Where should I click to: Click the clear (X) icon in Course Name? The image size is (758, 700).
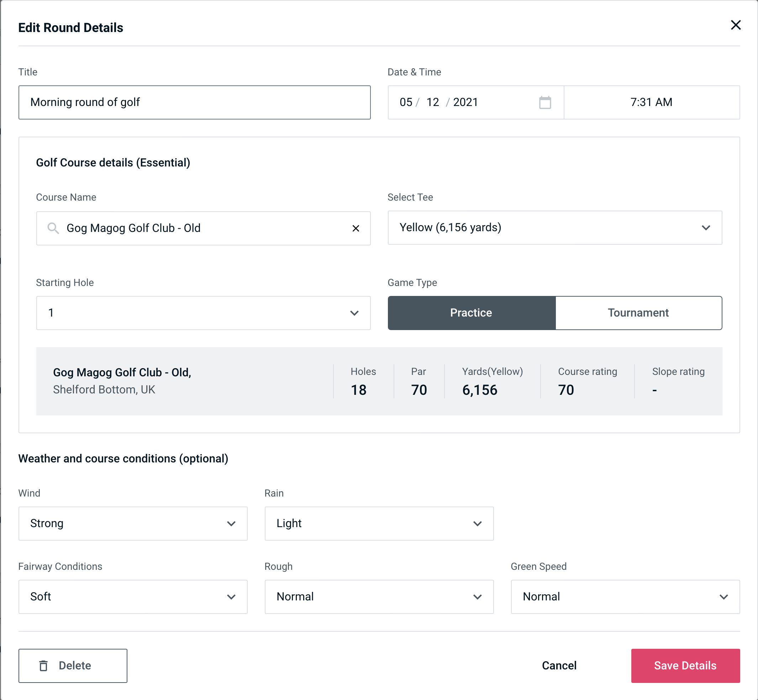pyautogui.click(x=357, y=228)
